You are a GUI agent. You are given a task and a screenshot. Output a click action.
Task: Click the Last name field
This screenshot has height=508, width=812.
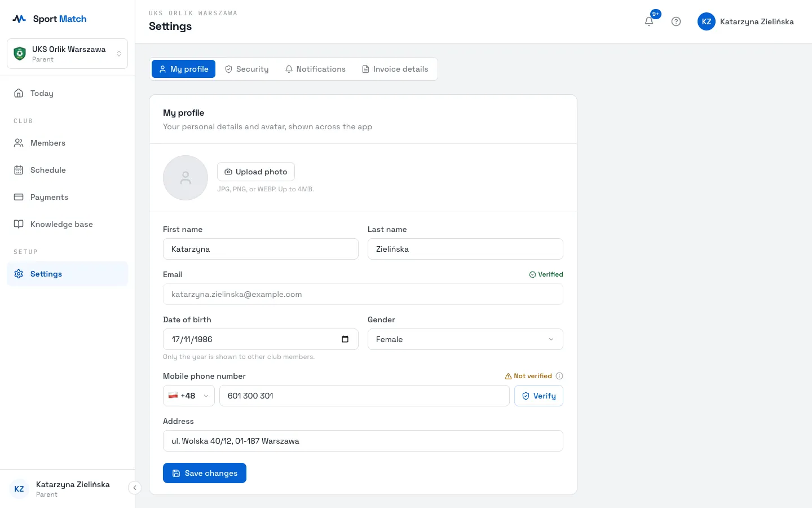[x=465, y=249]
